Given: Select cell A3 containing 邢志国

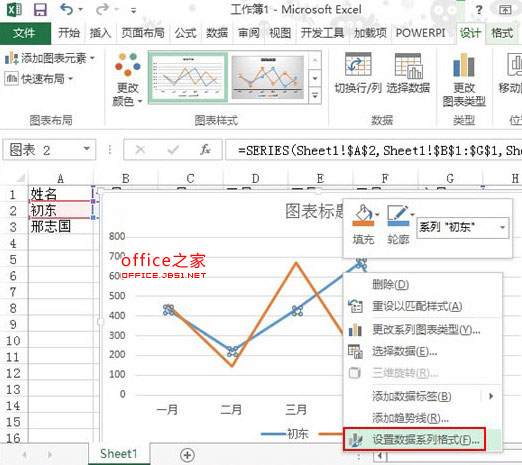Looking at the screenshot, I should click(x=60, y=226).
